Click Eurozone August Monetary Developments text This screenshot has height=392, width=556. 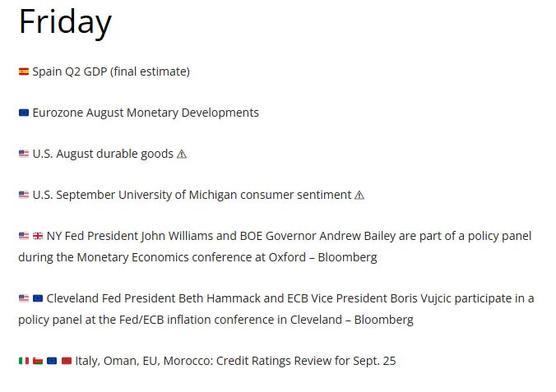146,113
